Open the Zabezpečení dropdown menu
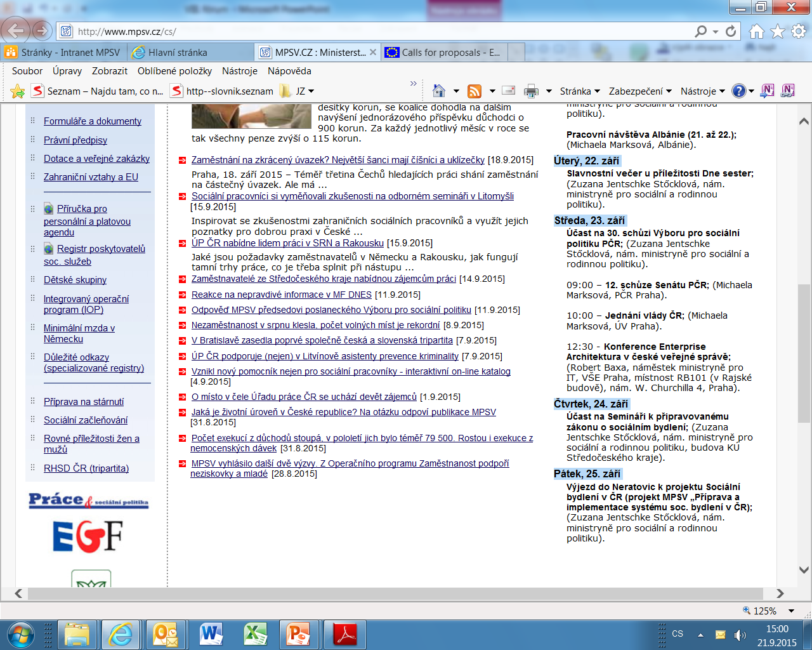 pos(640,91)
